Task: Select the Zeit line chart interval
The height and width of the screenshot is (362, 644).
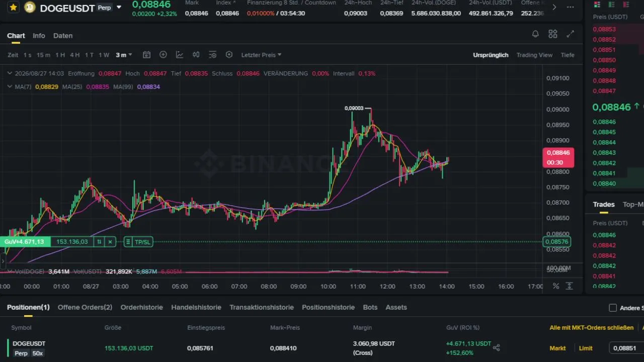Action: click(13, 55)
